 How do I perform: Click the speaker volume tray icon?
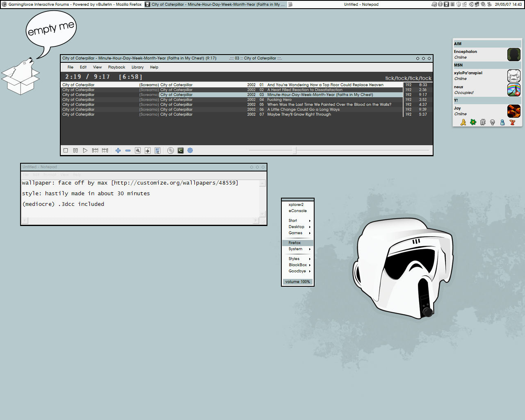(x=483, y=4)
